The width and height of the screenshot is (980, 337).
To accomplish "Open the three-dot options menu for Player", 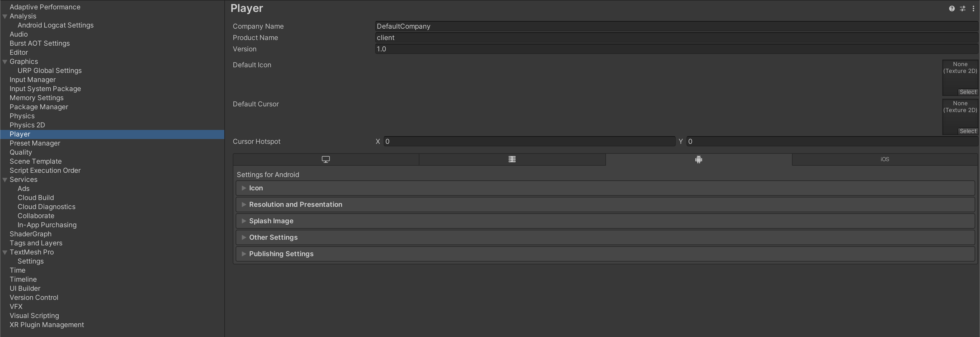I will point(973,8).
